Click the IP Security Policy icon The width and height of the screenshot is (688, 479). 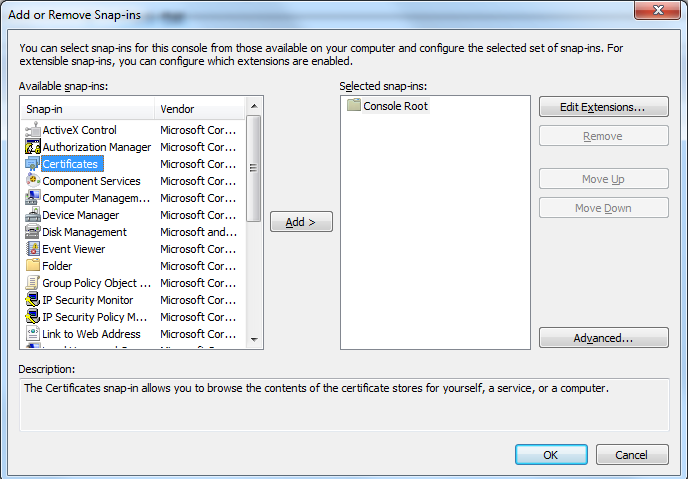tap(33, 317)
